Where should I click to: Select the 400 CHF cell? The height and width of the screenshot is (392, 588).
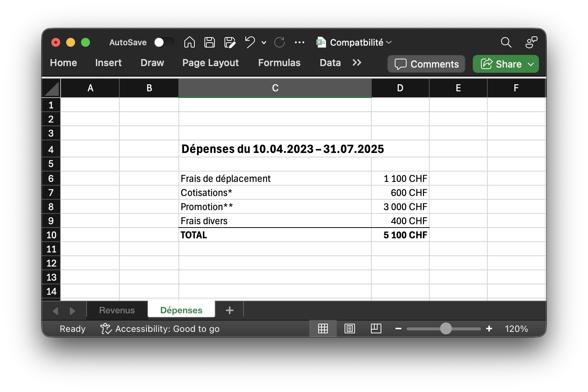[400, 221]
